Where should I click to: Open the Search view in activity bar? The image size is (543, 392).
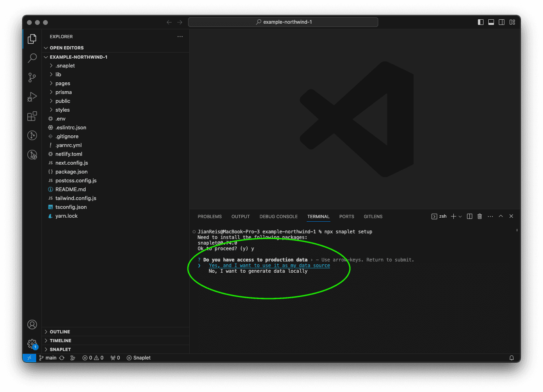pos(32,58)
